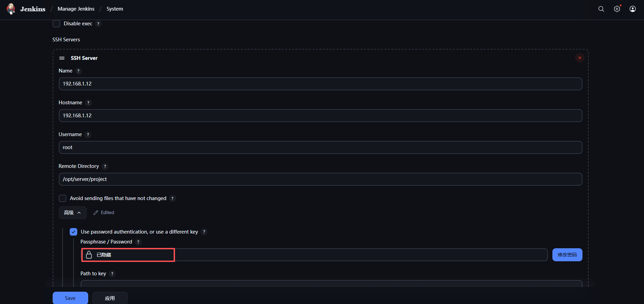Click help icon beside Passphrase / Password
644x304 pixels.
pos(138,242)
